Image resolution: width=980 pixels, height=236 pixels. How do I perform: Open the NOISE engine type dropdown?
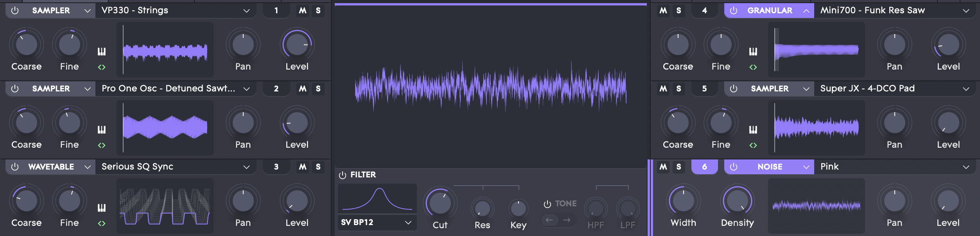(x=806, y=167)
